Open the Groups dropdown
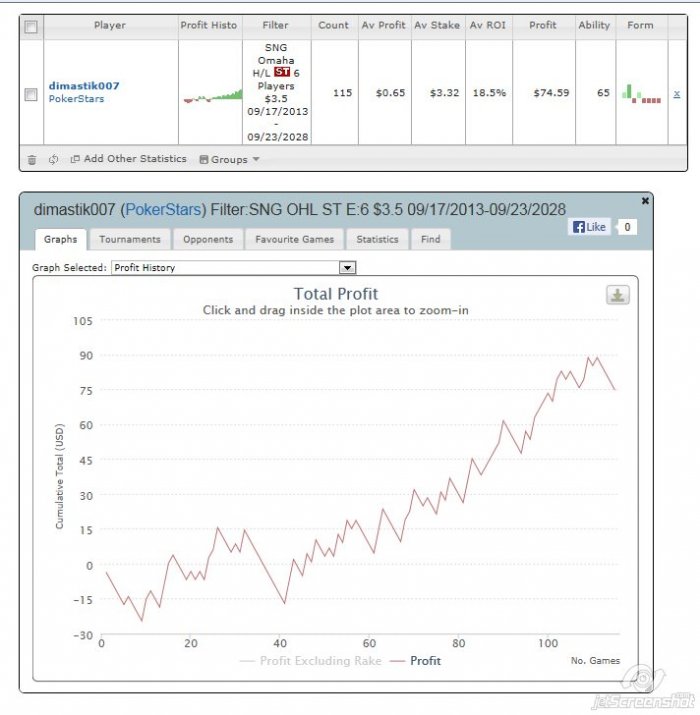 pos(229,159)
